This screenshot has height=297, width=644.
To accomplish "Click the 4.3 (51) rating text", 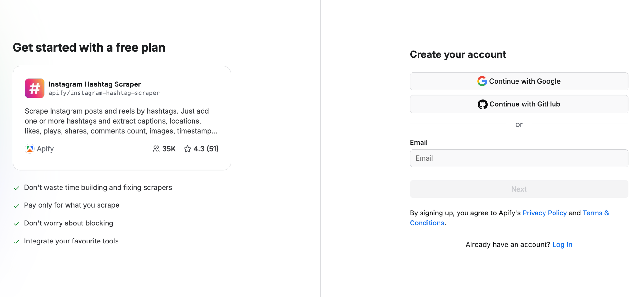I will tap(206, 149).
